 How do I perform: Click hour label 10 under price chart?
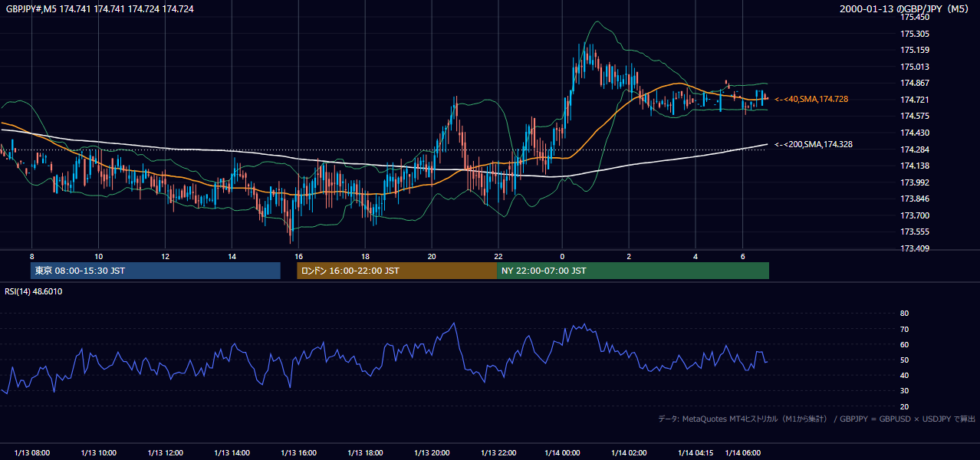[x=98, y=256]
